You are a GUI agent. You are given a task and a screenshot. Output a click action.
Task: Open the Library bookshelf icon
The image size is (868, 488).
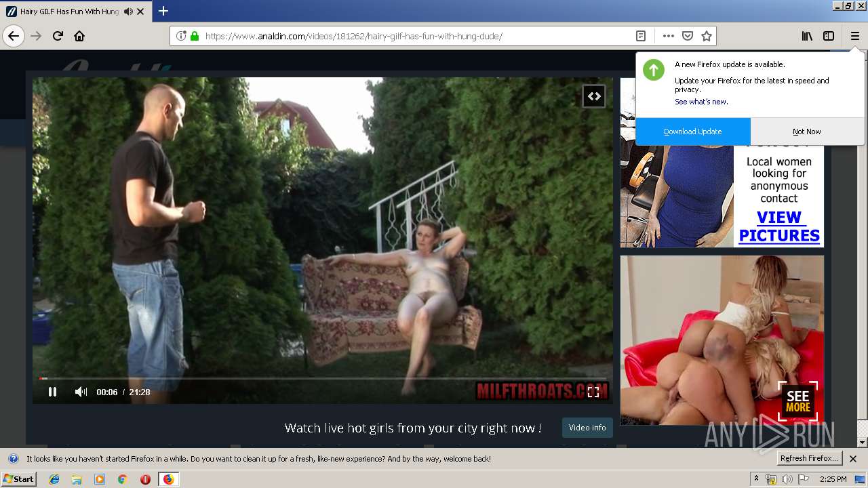click(807, 36)
